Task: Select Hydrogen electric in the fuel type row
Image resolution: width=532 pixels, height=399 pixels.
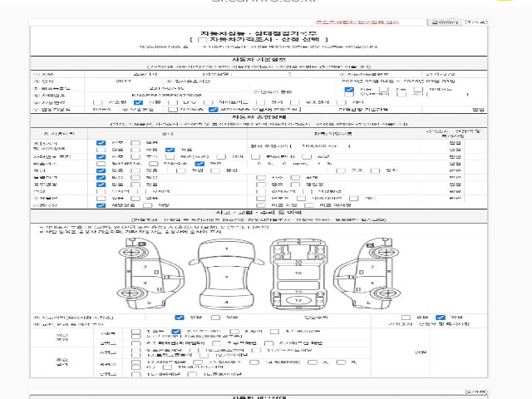Action: [x=294, y=102]
